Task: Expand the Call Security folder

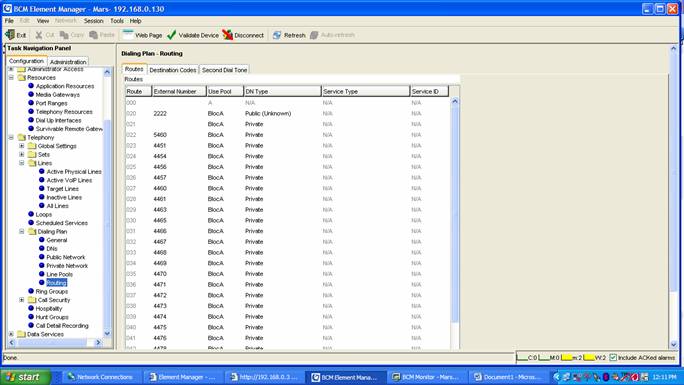Action: 22,300
